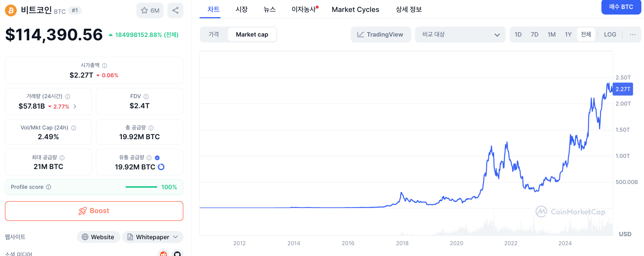This screenshot has height=256, width=644.
Task: Open the Website link
Action: (98, 237)
